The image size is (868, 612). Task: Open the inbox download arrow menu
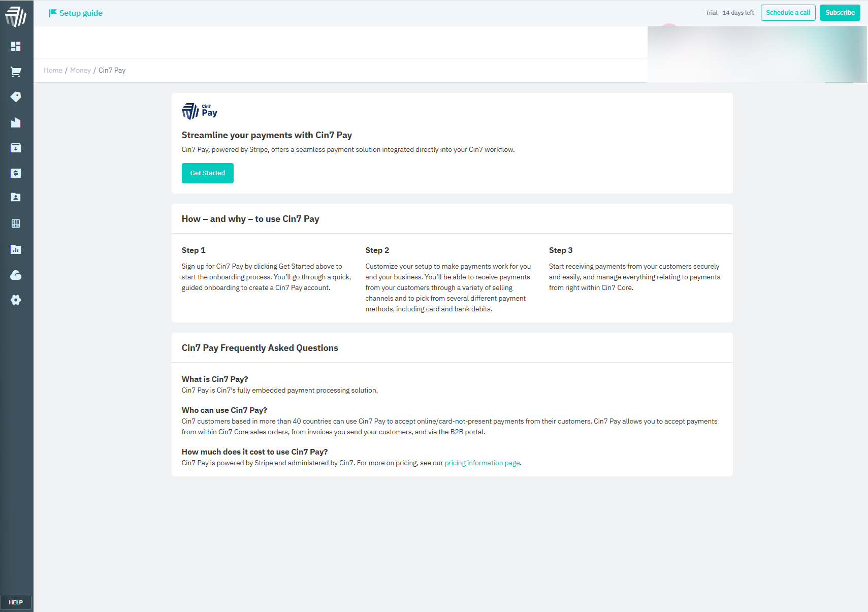(x=16, y=148)
